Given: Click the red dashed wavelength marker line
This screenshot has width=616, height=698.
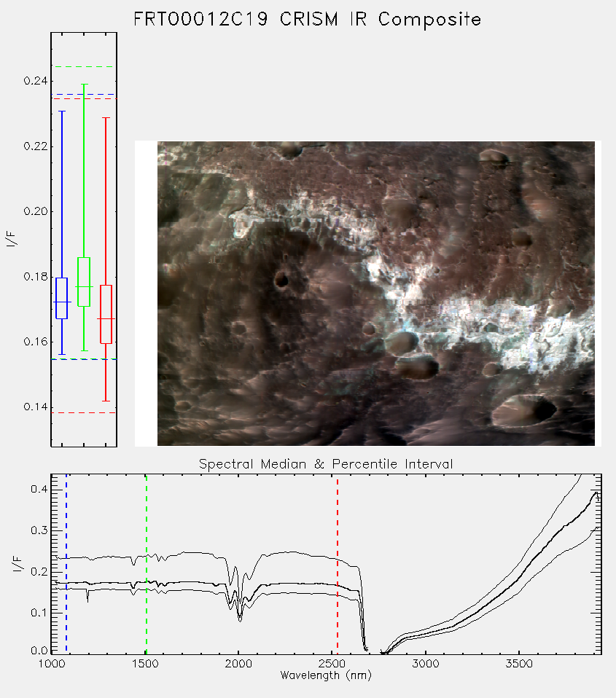Looking at the screenshot, I should (x=338, y=563).
